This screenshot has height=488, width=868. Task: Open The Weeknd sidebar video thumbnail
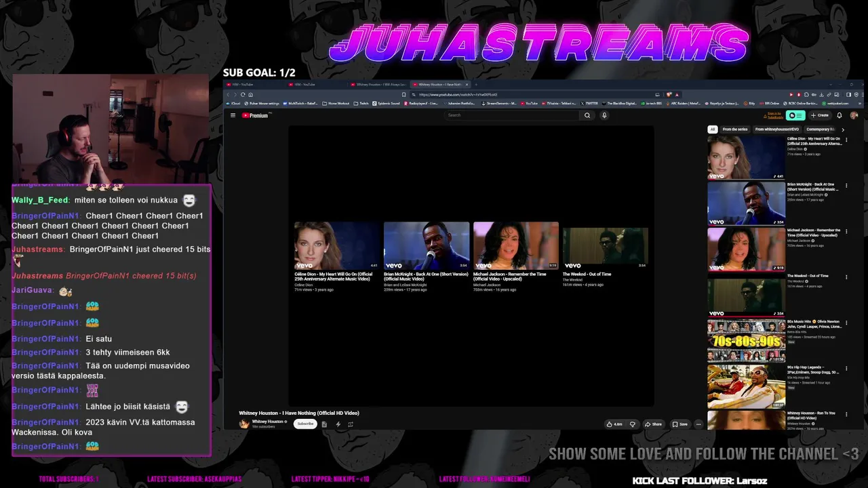tap(746, 295)
